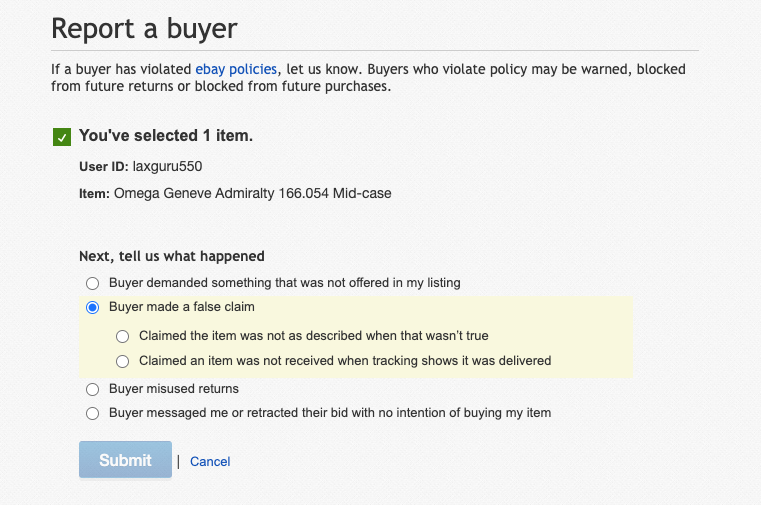Select the 'Buyer misused returns' radio button
This screenshot has height=505, width=761.
[93, 388]
